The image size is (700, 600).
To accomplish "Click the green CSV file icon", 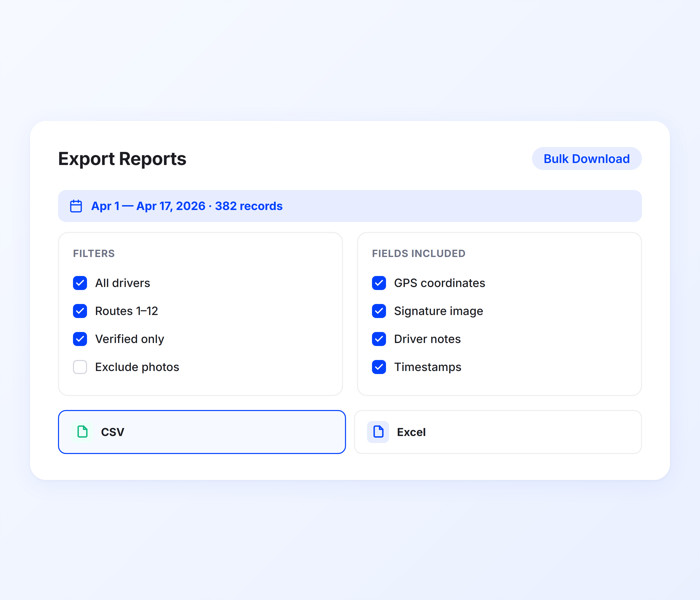I will [82, 432].
